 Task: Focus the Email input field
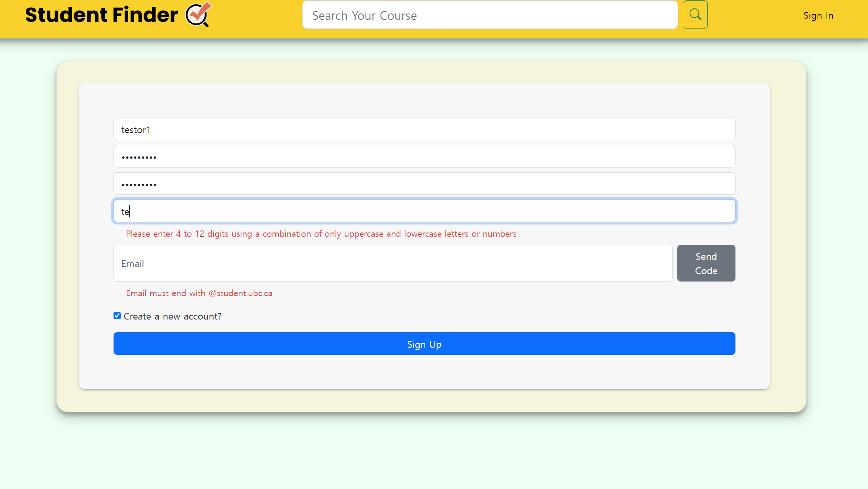coord(392,263)
